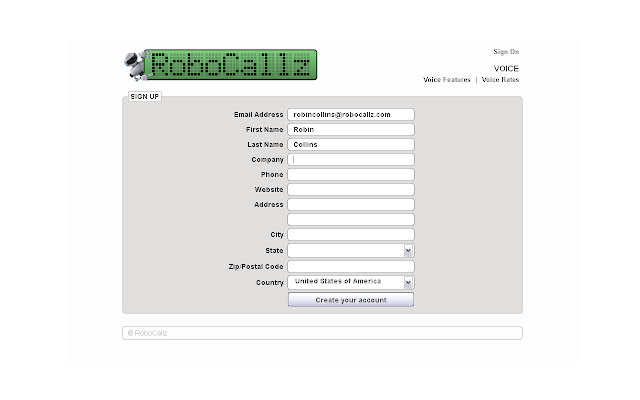Screen dimensions: 640x400
Task: Click the first Address line field
Action: (351, 204)
